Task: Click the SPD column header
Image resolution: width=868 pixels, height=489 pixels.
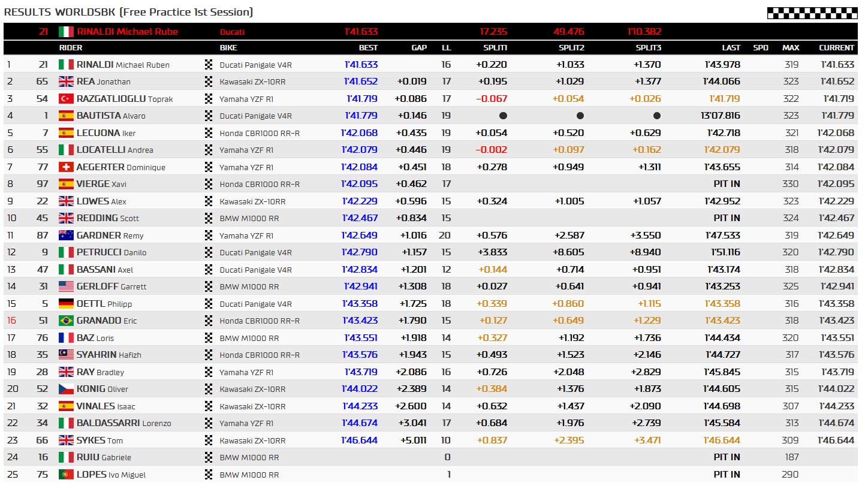Action: (761, 48)
